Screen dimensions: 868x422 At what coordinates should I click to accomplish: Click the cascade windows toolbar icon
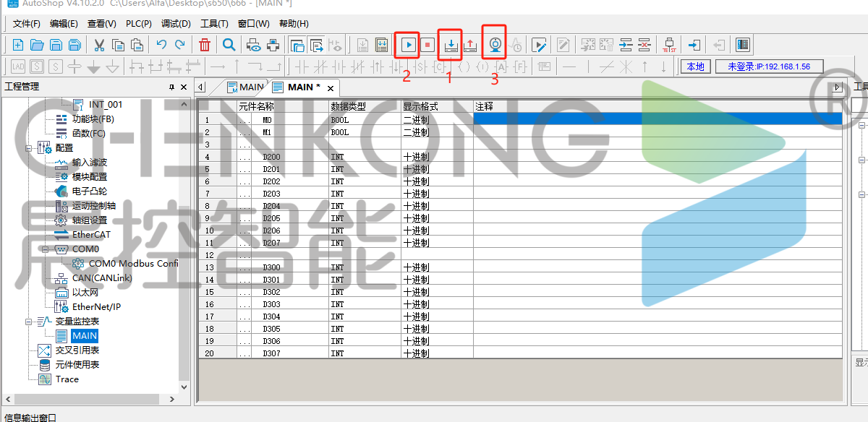[297, 45]
